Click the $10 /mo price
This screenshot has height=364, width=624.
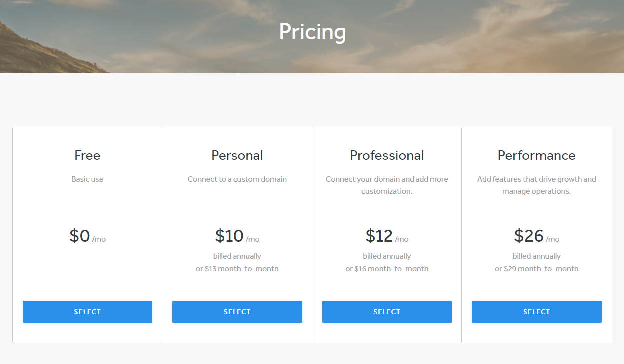pyautogui.click(x=237, y=236)
